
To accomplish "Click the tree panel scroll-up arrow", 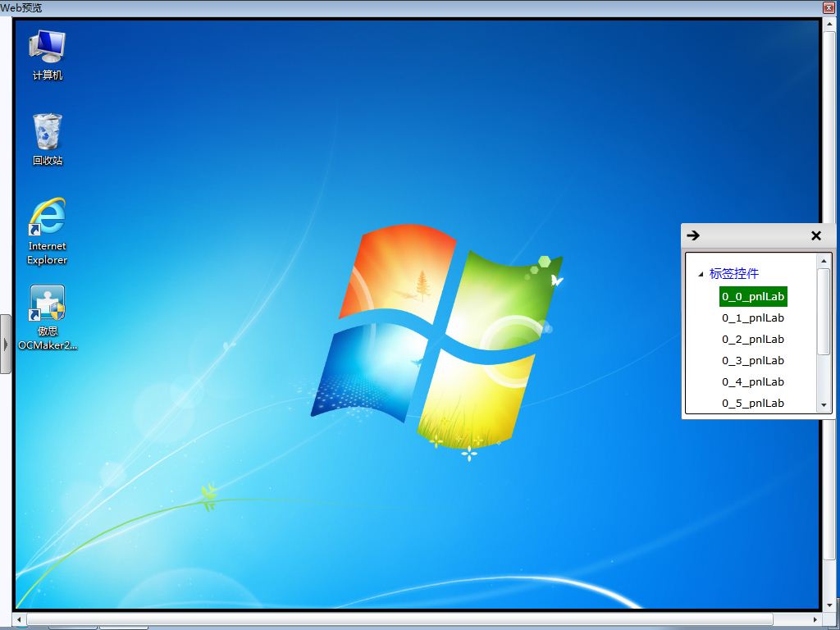I will [x=824, y=261].
